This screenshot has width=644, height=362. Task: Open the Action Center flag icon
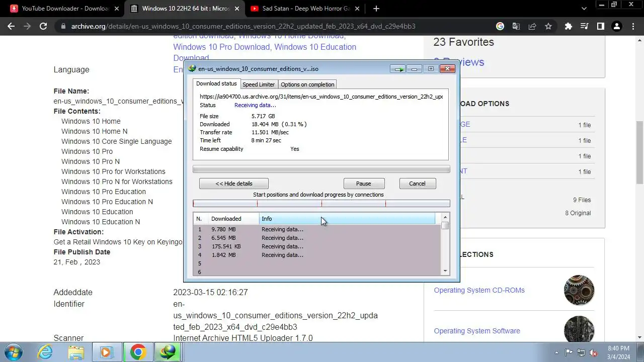569,352
